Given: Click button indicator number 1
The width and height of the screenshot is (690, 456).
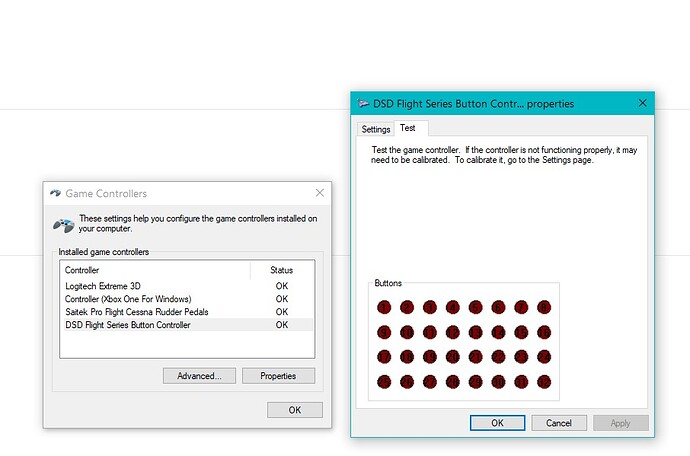Looking at the screenshot, I should pyautogui.click(x=382, y=307).
